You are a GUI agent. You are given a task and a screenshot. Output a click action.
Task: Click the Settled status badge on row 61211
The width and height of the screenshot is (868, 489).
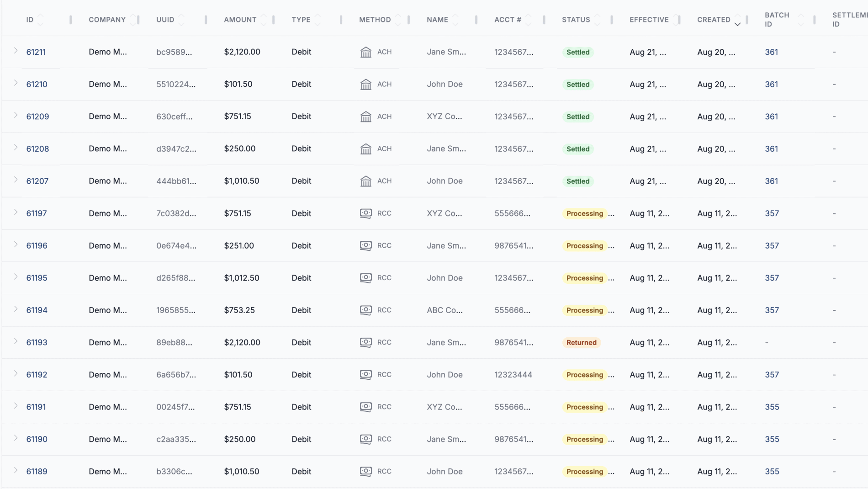tap(578, 52)
